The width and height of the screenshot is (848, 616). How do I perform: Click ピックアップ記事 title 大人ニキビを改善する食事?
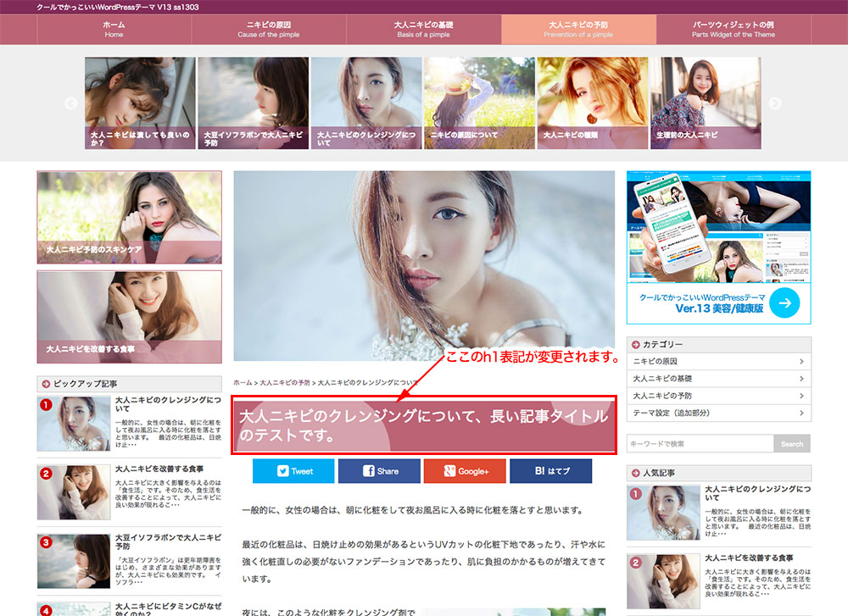click(x=159, y=469)
